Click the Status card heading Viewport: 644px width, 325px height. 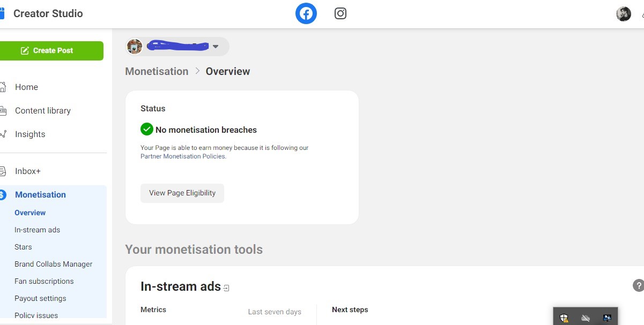click(153, 108)
